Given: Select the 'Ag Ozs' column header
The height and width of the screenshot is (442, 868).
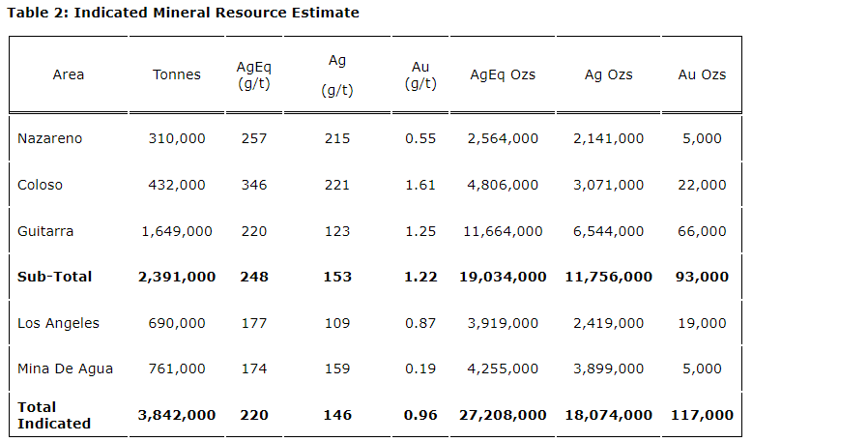Looking at the screenshot, I should coord(608,74).
